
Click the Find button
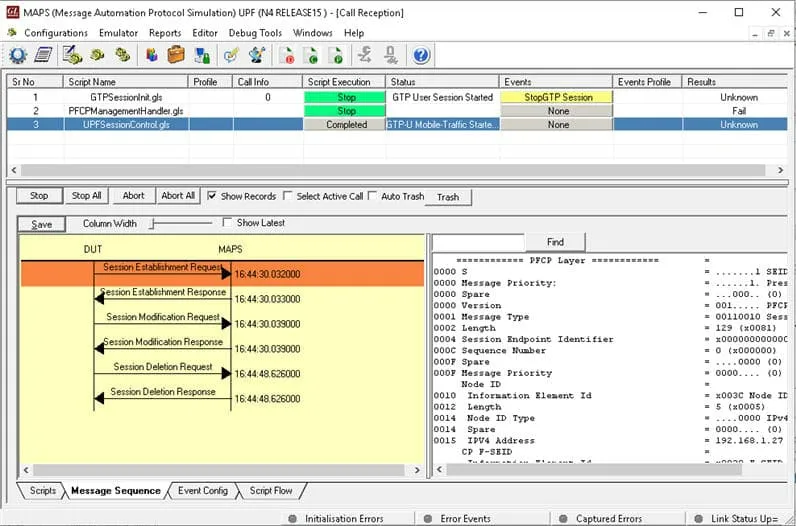coord(555,242)
